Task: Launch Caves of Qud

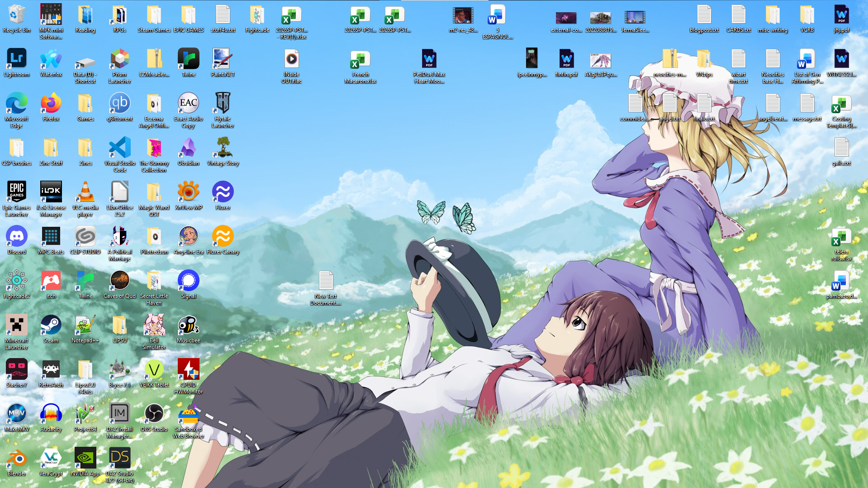Action: pos(120,285)
